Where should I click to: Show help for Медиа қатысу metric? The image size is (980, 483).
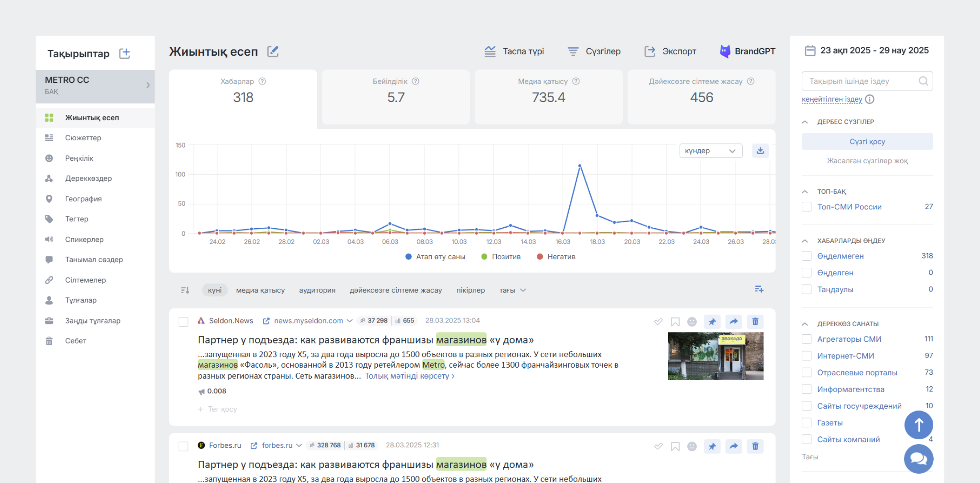click(x=576, y=81)
